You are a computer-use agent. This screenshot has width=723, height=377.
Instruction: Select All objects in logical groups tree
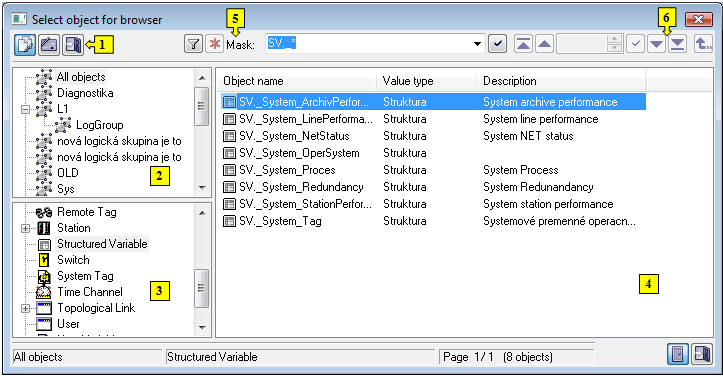(x=81, y=77)
